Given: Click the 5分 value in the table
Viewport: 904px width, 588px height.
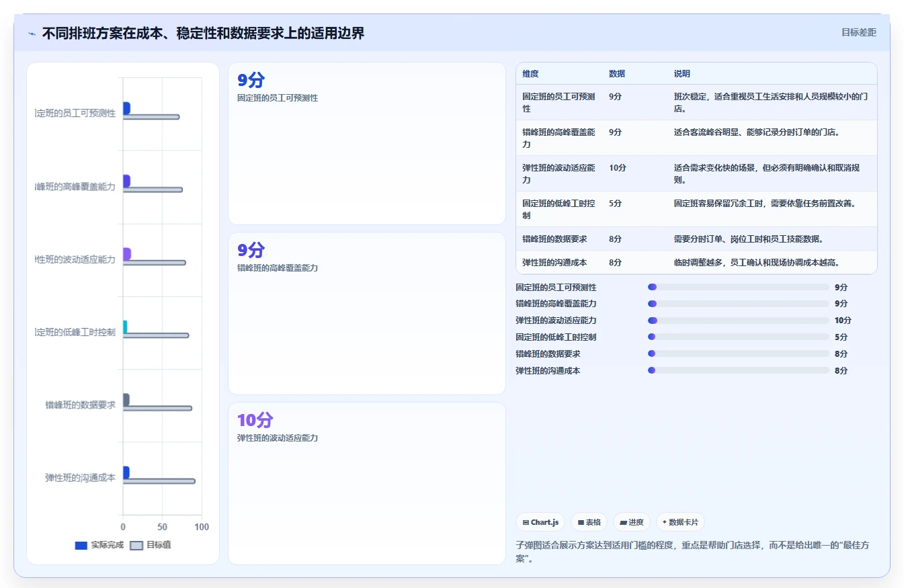Looking at the screenshot, I should [x=615, y=204].
